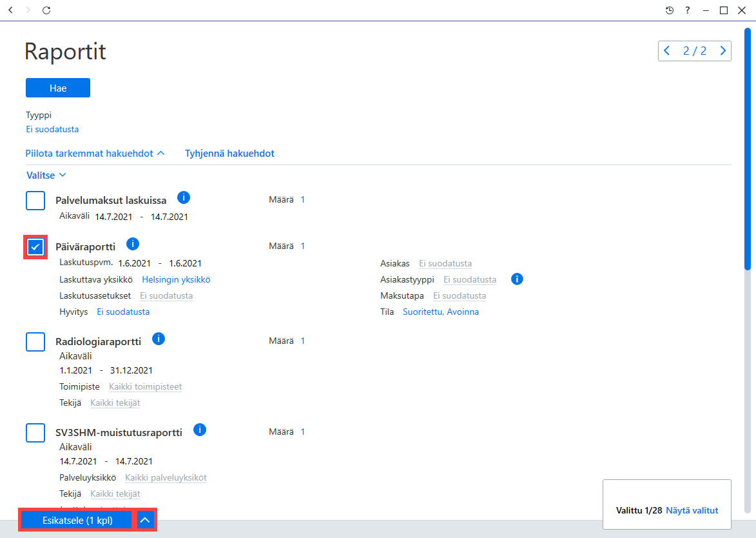This screenshot has width=756, height=538.
Task: Go back with the back arrow
Action: [10, 10]
